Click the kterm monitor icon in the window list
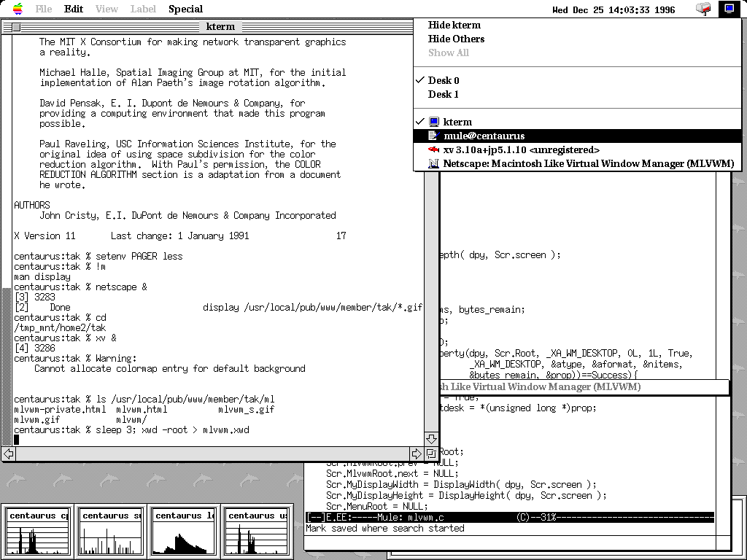Image resolution: width=747 pixels, height=560 pixels. pos(433,122)
